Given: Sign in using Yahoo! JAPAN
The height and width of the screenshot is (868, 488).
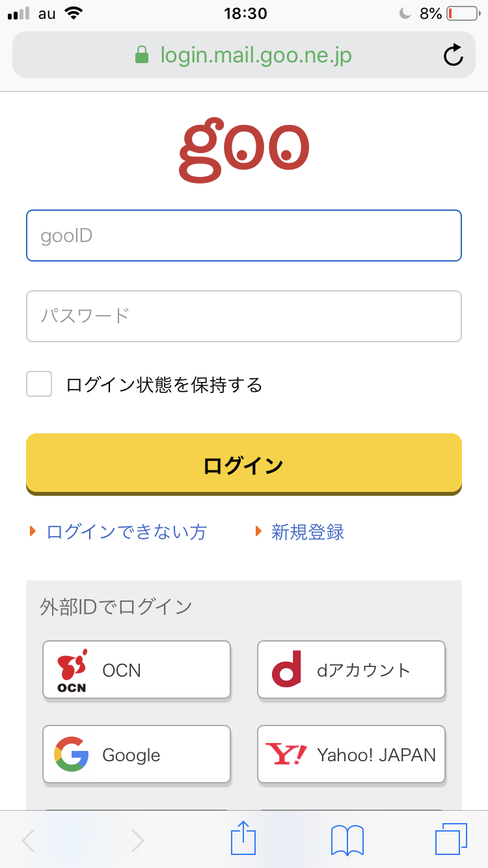Looking at the screenshot, I should tap(351, 754).
